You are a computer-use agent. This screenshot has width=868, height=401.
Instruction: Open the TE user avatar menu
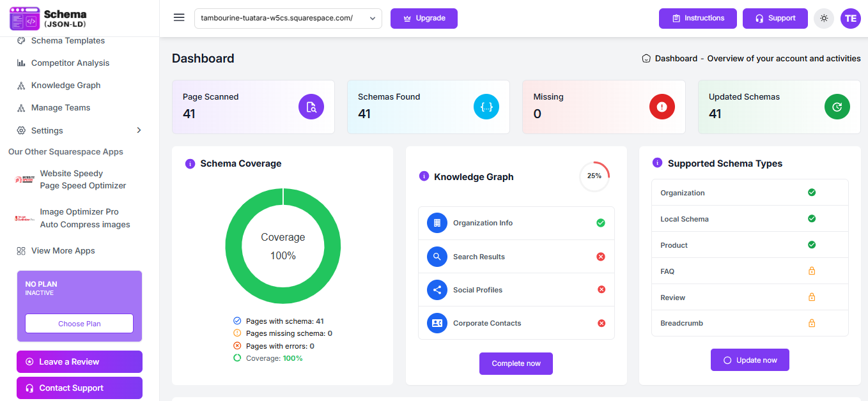(851, 19)
